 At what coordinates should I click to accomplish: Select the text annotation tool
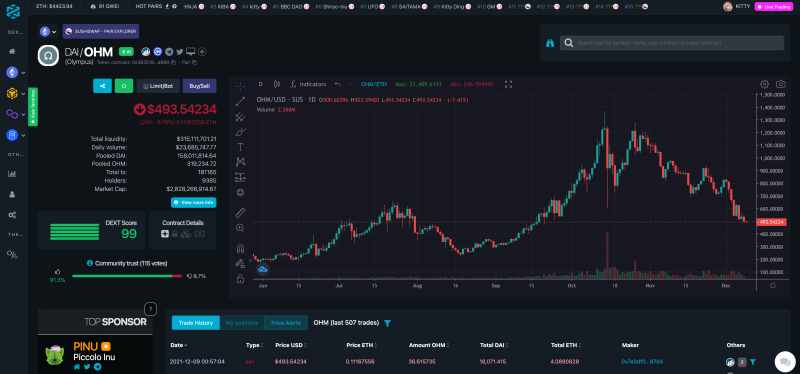[240, 147]
